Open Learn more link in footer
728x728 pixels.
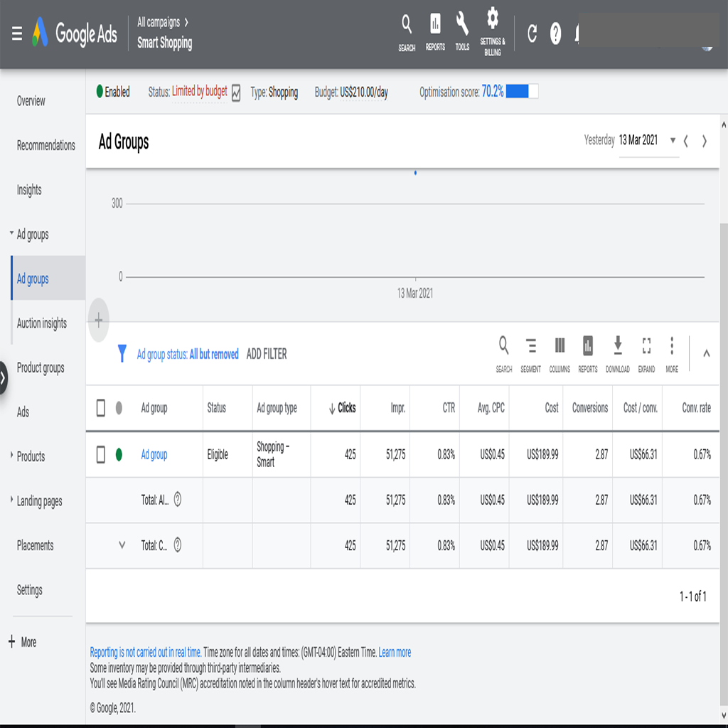click(x=395, y=653)
